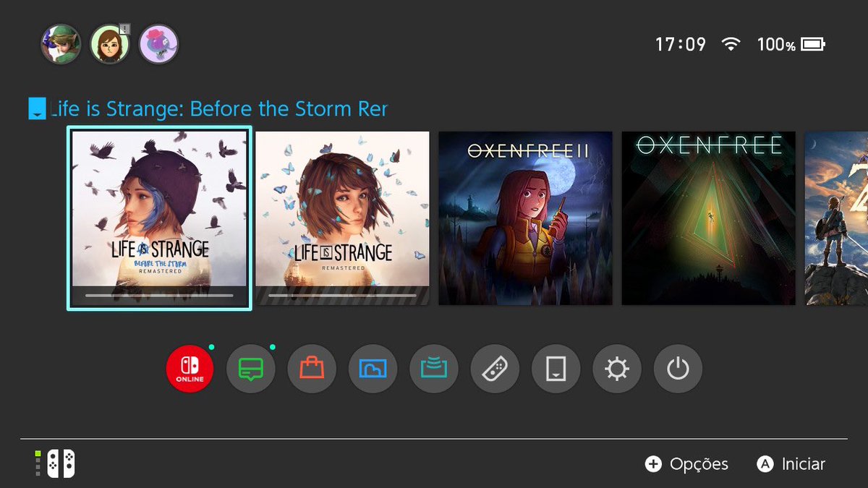
Task: Open Sleep Mode power icon
Action: coord(678,369)
